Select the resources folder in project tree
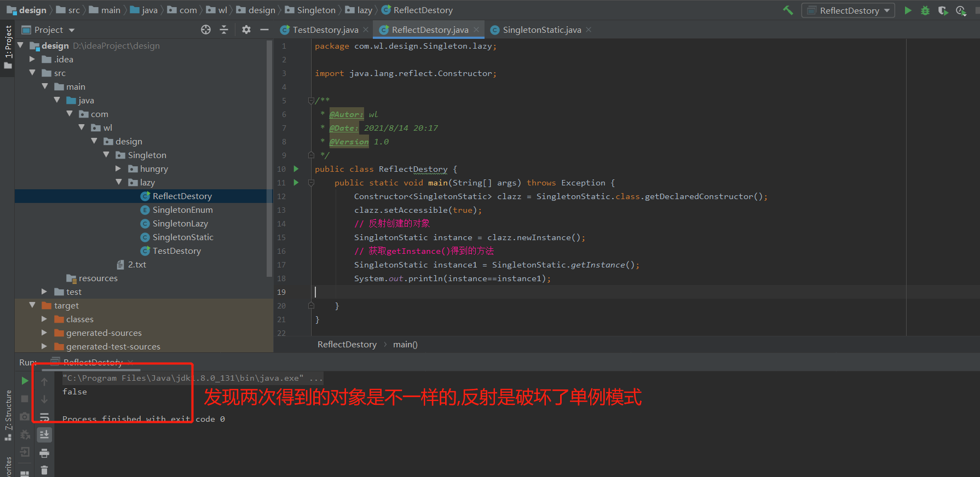 pyautogui.click(x=92, y=278)
